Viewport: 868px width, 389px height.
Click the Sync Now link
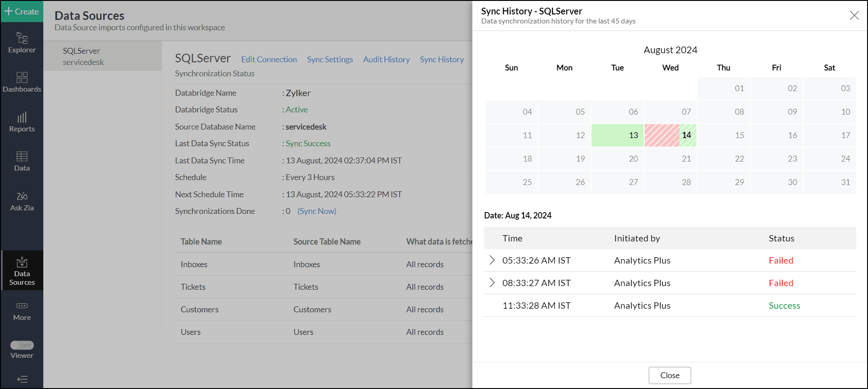(317, 211)
